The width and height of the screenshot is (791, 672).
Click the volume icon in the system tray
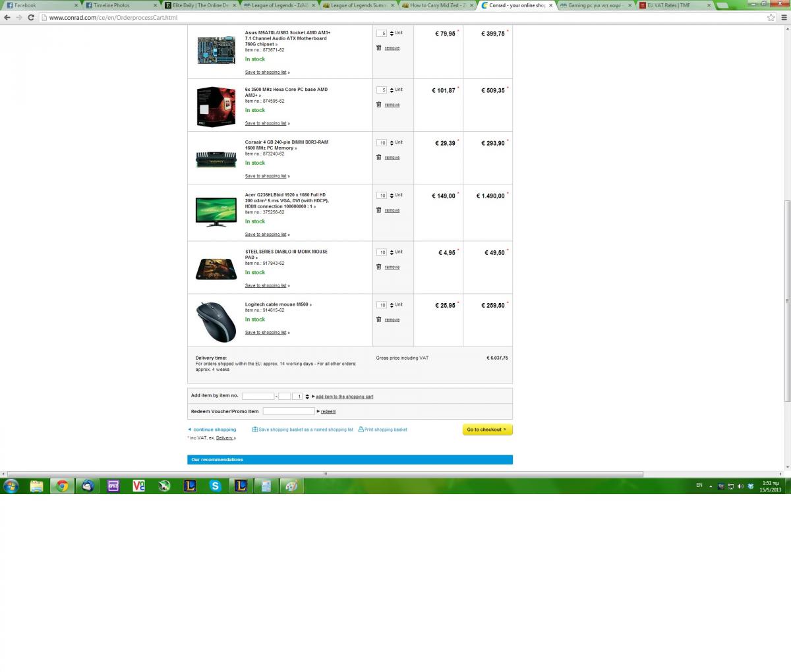[x=740, y=486]
